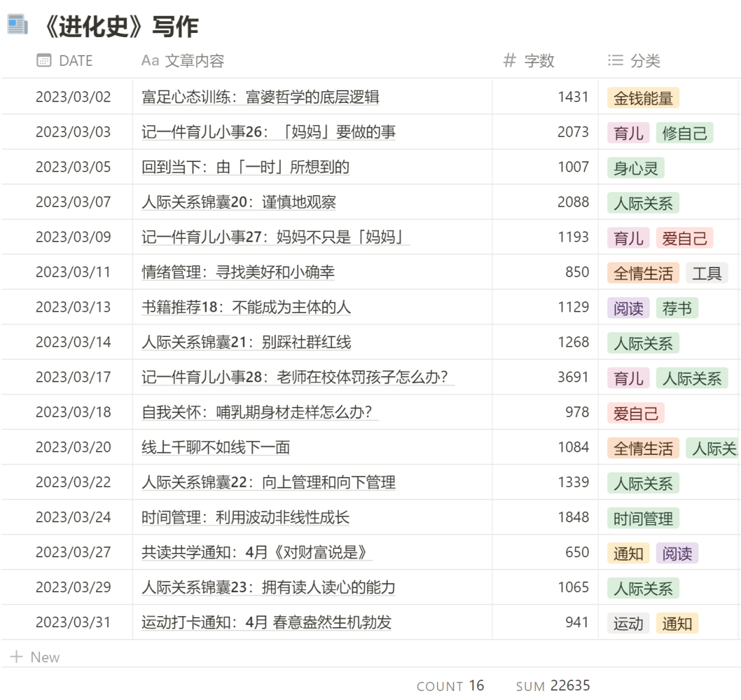Screen dimensions: 741x700
Task: Open the 分类 column header menu
Action: (634, 60)
